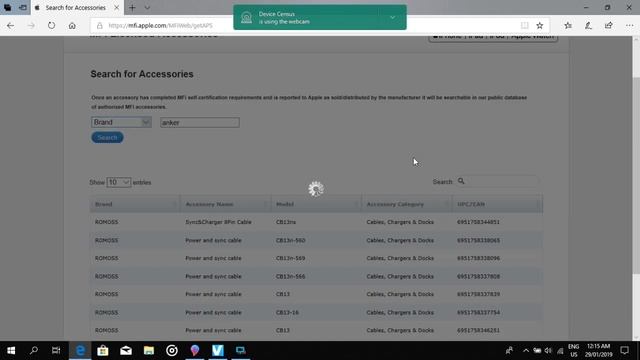Sort table by Accessory Category column
Screen dimensions: 640x360
coord(407,204)
